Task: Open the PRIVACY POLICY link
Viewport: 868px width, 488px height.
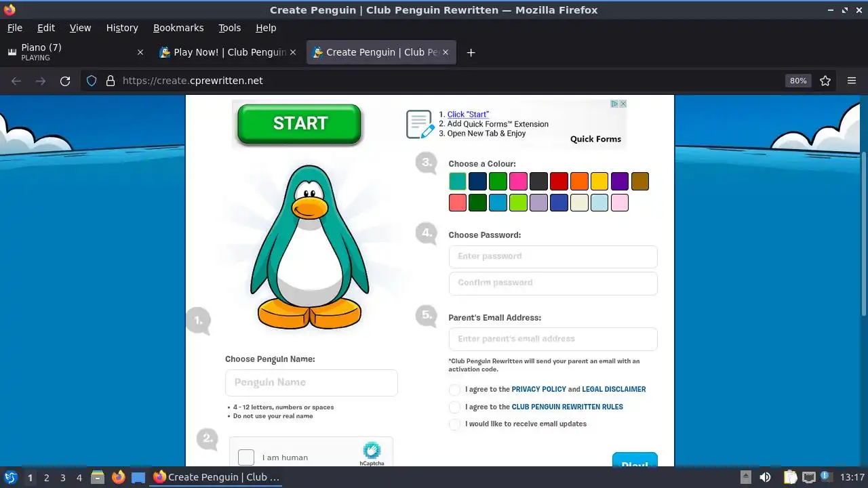Action: 538,390
